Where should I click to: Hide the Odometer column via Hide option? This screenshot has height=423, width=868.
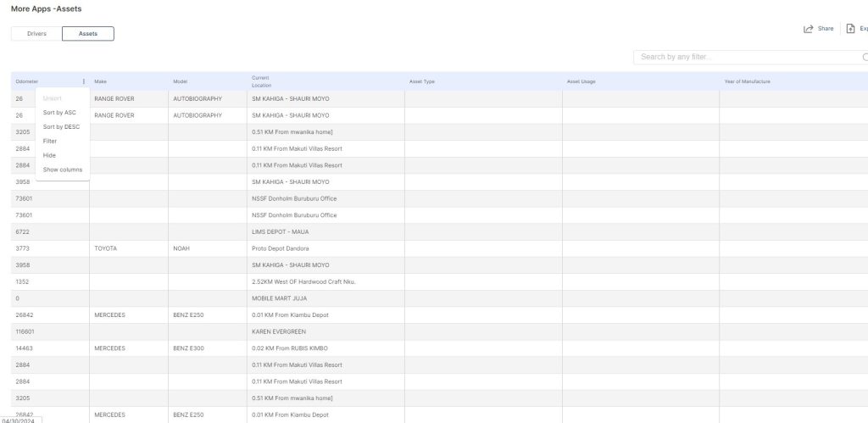(x=49, y=155)
